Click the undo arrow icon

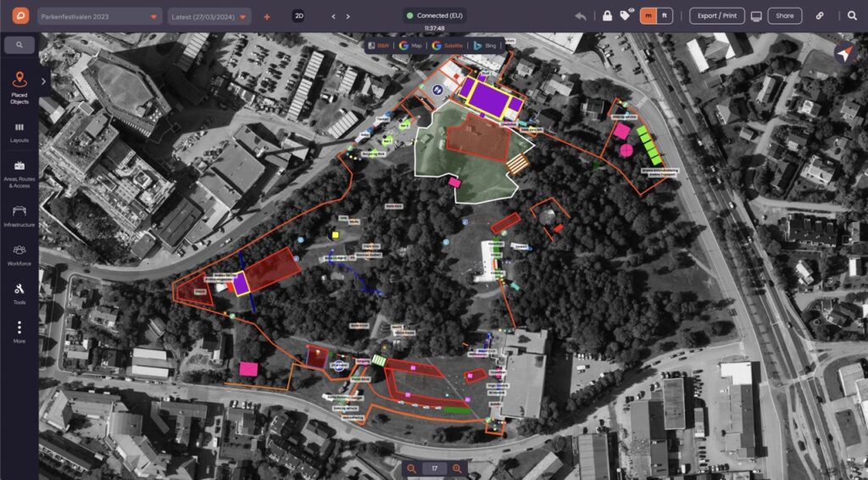(x=581, y=16)
